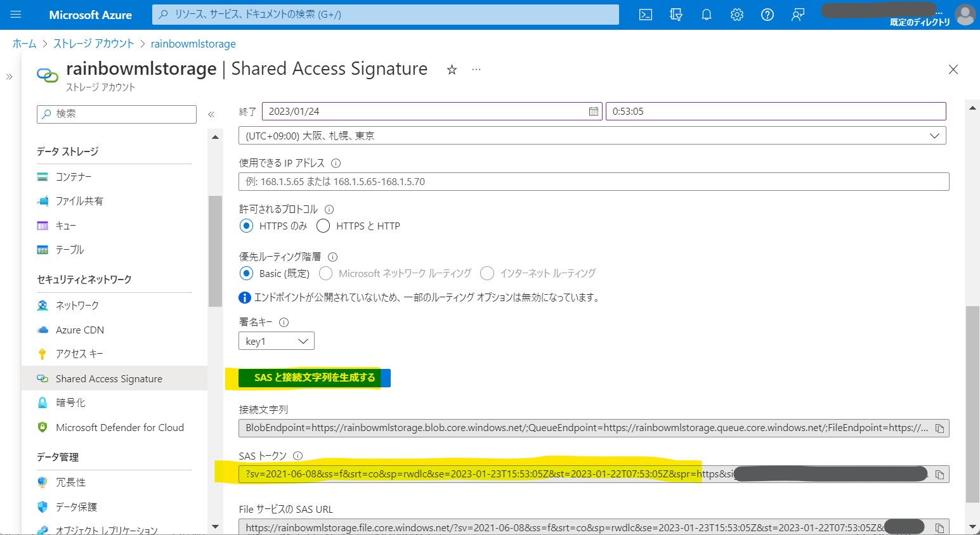Show info for allowed IP addresses

(x=336, y=163)
